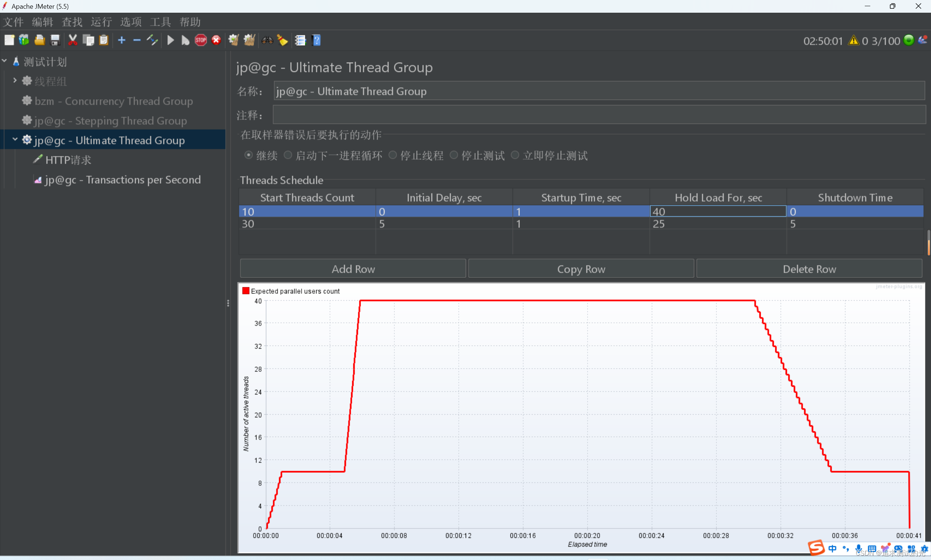
Task: Click the Save floppy disk icon
Action: pos(55,40)
